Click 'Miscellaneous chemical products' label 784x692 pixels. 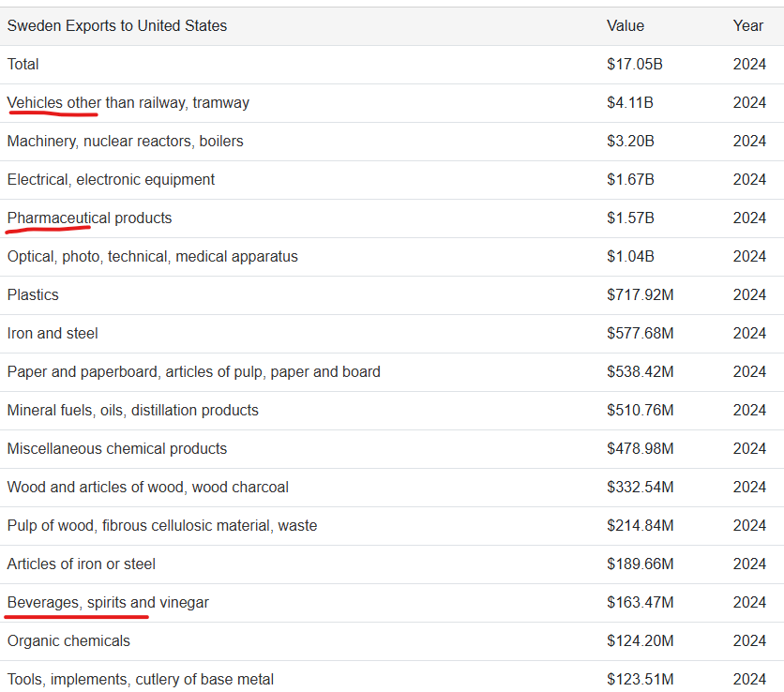coord(117,448)
